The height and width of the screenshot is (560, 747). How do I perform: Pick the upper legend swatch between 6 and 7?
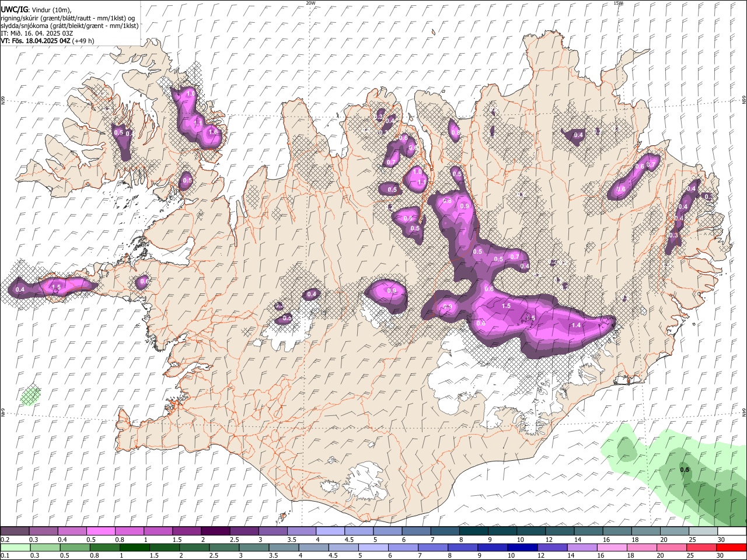[x=416, y=531]
